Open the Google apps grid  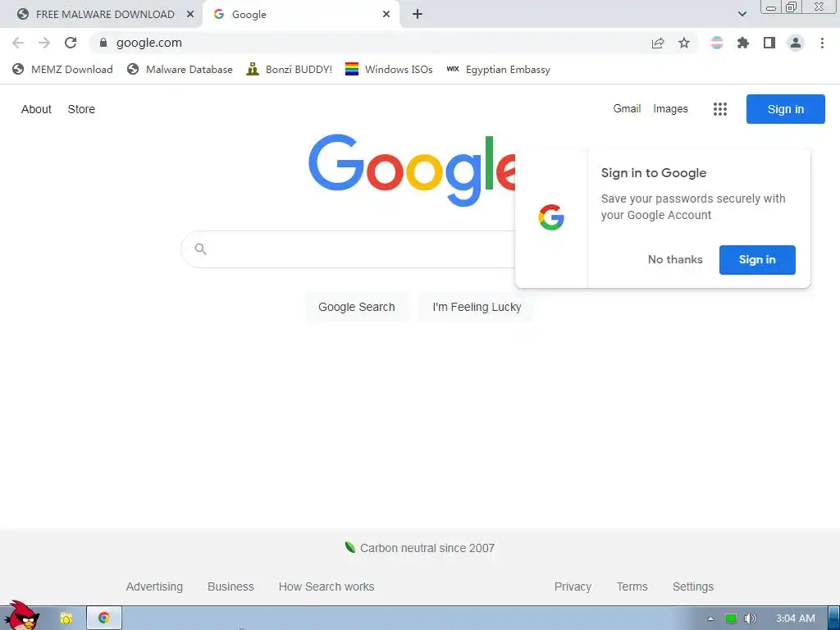point(720,109)
